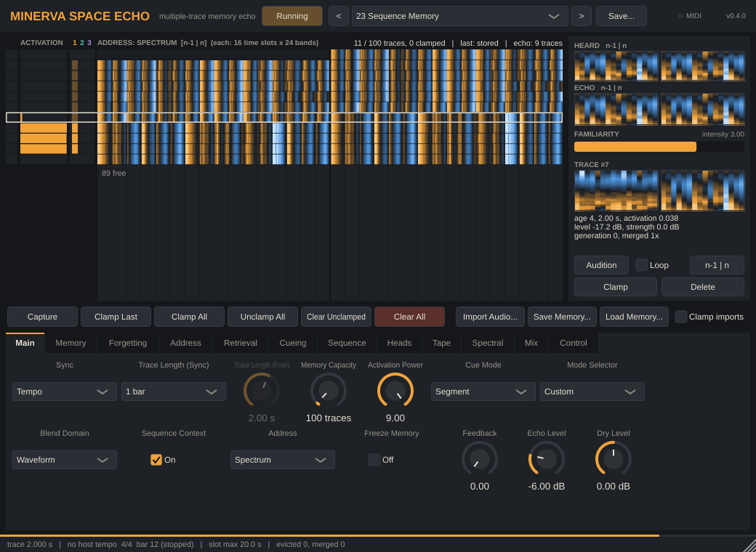Select the Main tab

[x=25, y=343]
